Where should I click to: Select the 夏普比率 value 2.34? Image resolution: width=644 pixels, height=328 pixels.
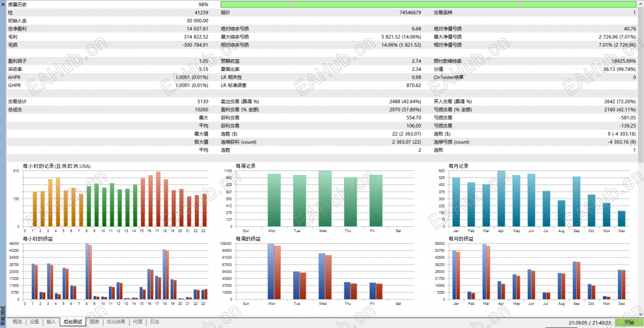416,69
